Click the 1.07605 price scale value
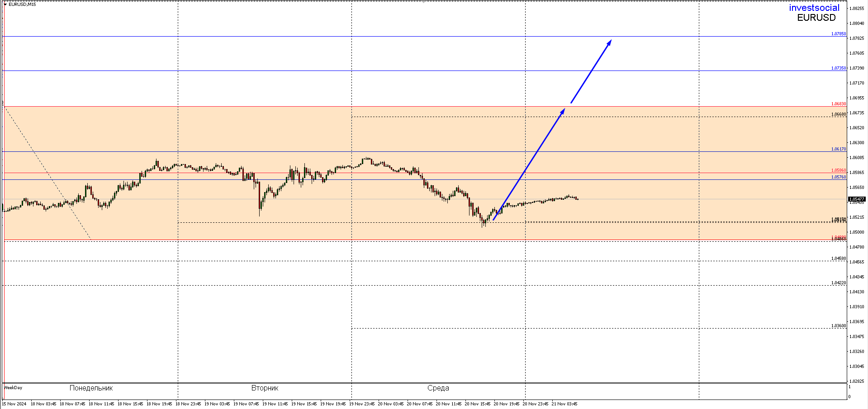868x409 pixels. pos(857,53)
